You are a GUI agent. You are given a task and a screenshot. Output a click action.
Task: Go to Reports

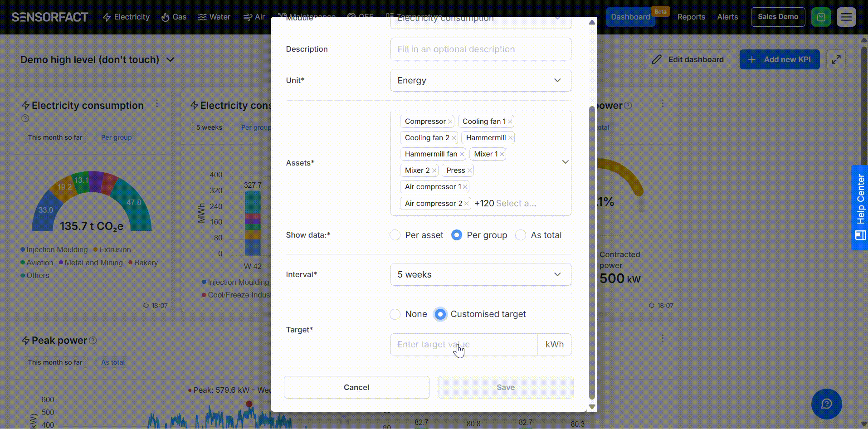[691, 17]
